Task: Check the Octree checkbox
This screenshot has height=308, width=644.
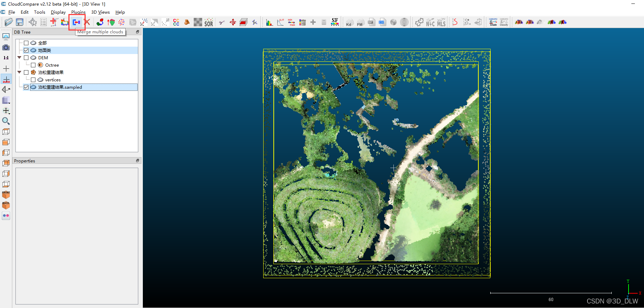Action: pos(33,65)
